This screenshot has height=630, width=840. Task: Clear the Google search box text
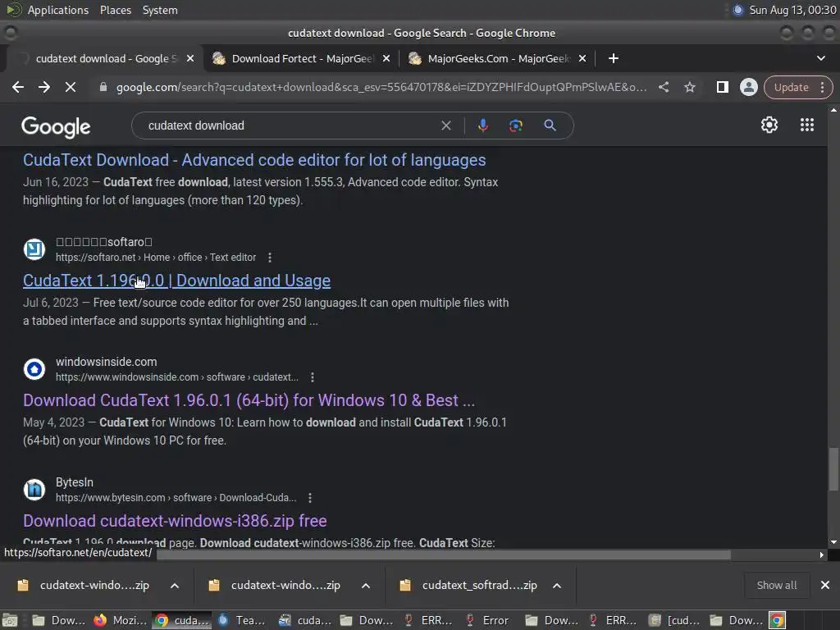445,126
